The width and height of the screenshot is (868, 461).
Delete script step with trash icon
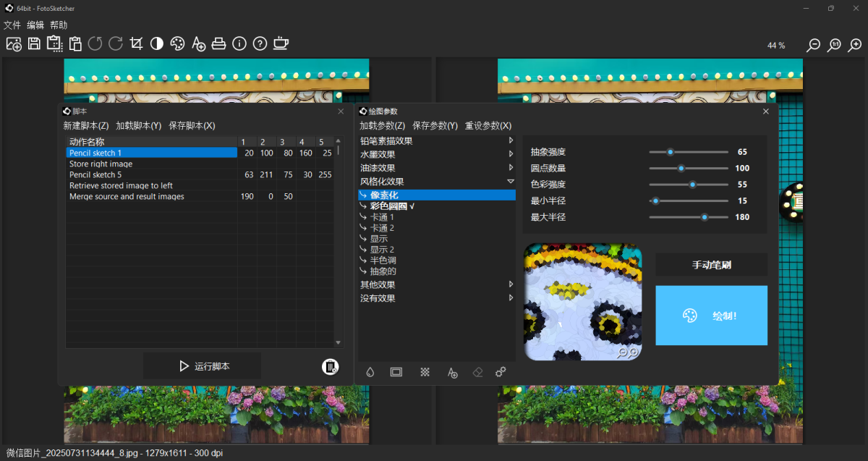tap(330, 367)
